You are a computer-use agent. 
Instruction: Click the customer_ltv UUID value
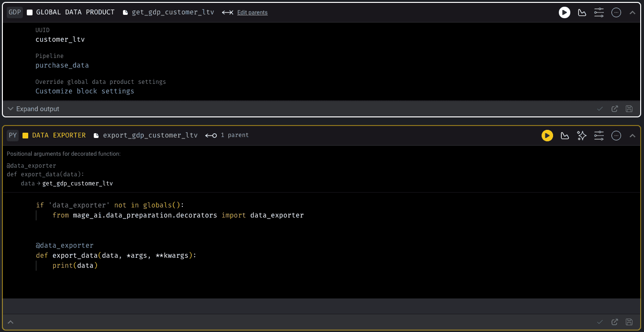60,39
